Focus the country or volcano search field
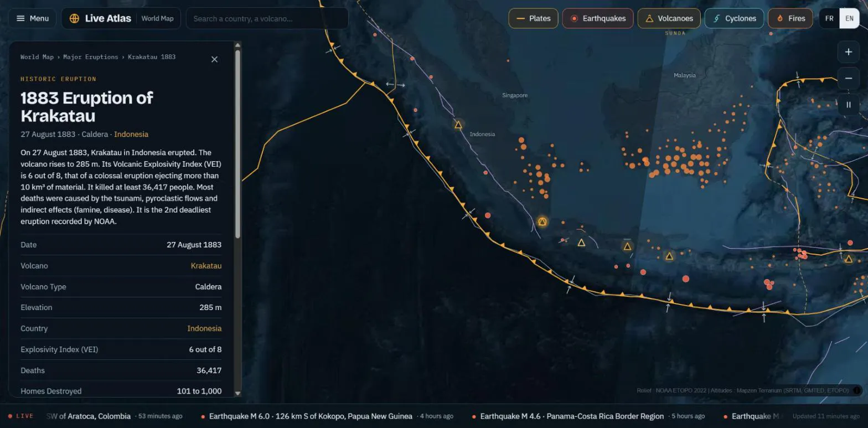This screenshot has height=428, width=868. pyautogui.click(x=267, y=18)
